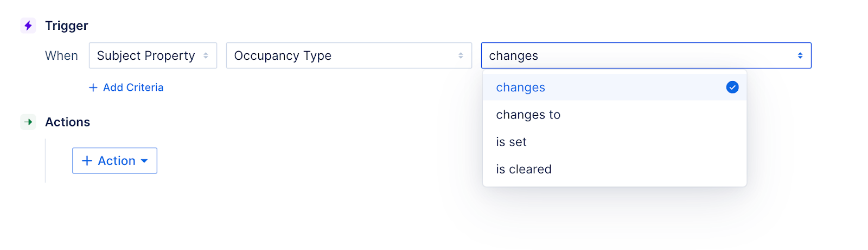Click the blue up-down arrows in changes field
868x250 pixels.
pos(800,55)
